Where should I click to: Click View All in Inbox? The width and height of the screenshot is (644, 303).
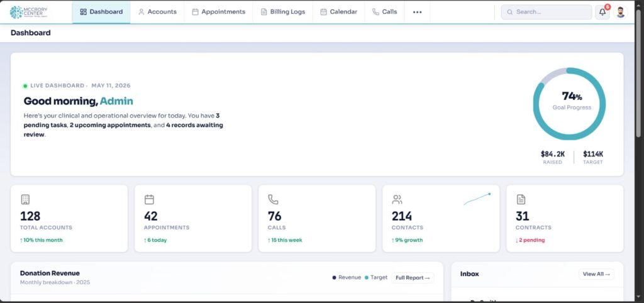point(596,274)
